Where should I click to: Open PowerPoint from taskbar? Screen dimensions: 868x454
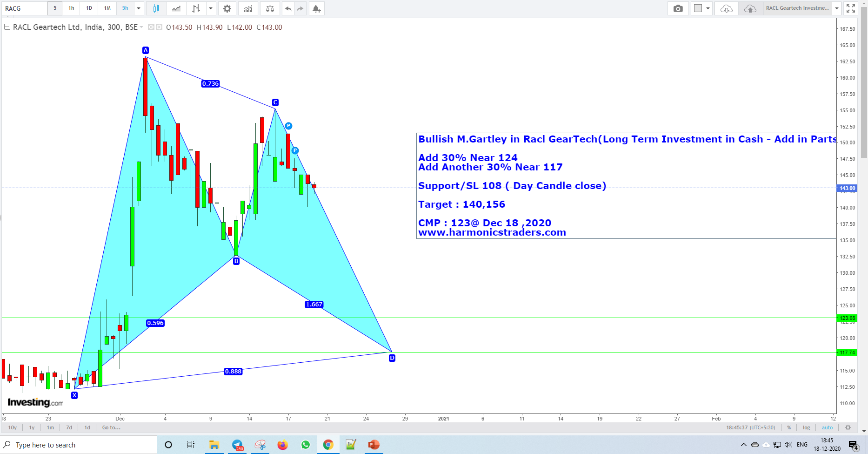pyautogui.click(x=374, y=445)
